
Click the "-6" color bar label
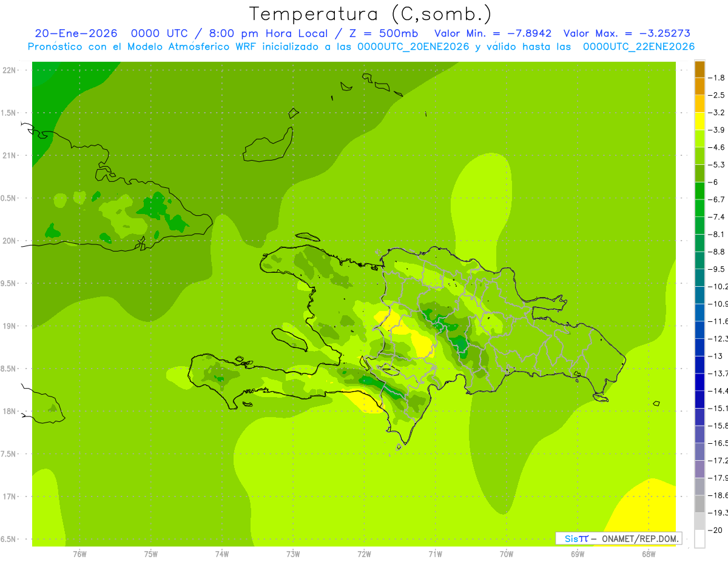coord(713,182)
